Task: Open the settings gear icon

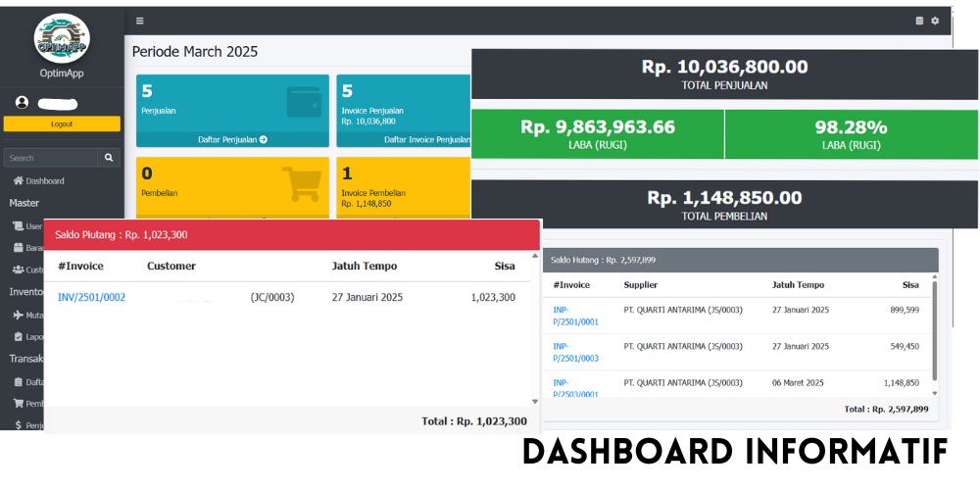Action: (935, 21)
